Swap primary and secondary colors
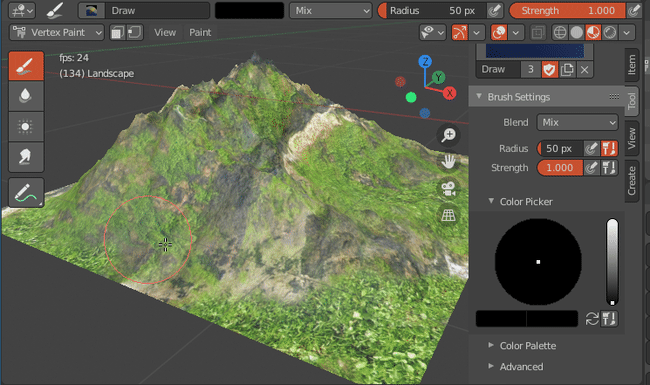The image size is (650, 385). (592, 319)
